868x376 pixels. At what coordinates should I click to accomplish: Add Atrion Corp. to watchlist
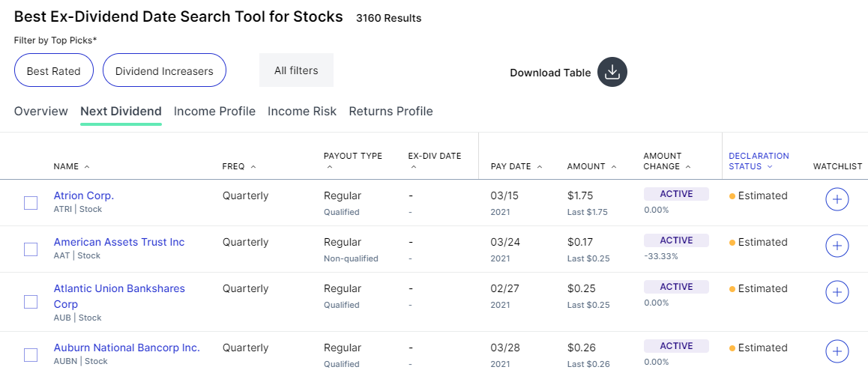pos(837,200)
